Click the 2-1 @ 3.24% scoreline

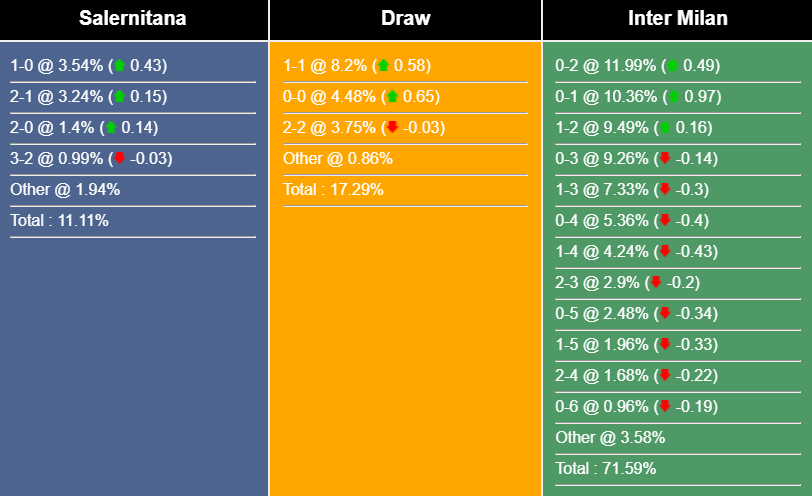click(57, 97)
